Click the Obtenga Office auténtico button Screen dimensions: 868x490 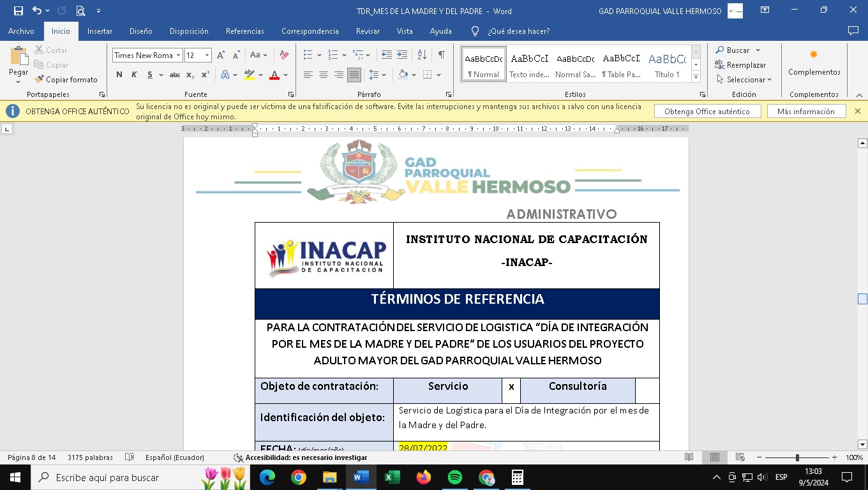[707, 112]
